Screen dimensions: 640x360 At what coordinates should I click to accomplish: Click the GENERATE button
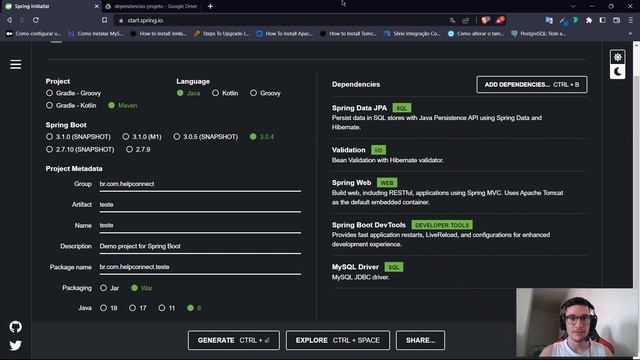click(233, 340)
